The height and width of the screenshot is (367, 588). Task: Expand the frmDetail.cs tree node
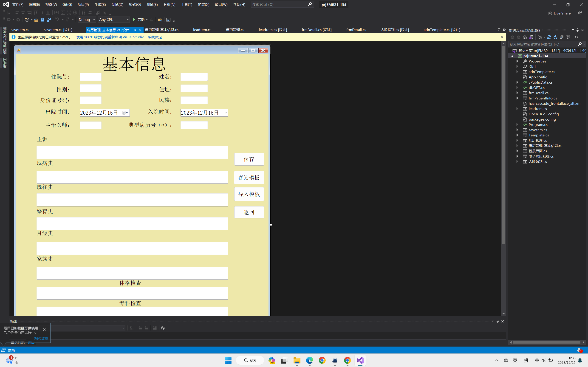(517, 93)
